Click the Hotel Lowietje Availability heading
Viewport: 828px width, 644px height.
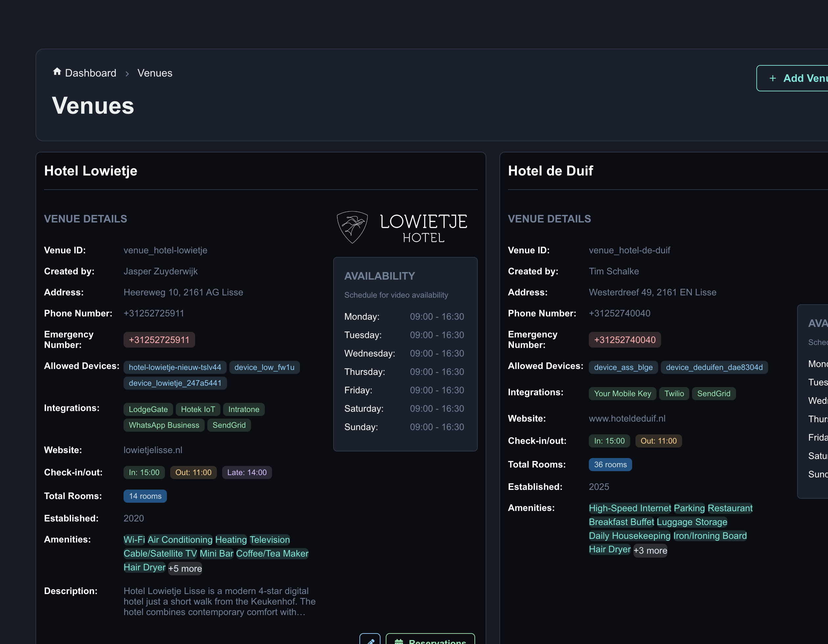(x=379, y=276)
